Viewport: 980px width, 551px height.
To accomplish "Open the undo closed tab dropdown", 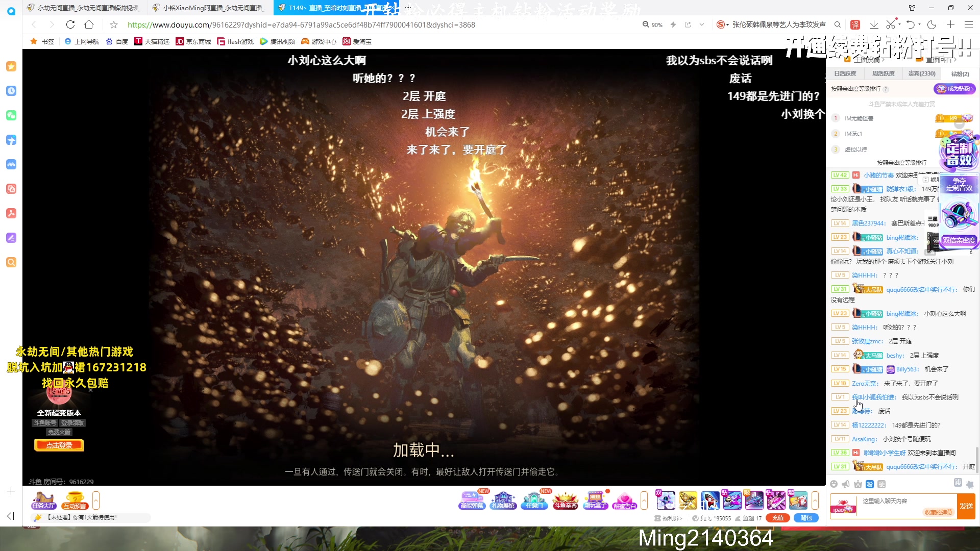I will click(920, 24).
